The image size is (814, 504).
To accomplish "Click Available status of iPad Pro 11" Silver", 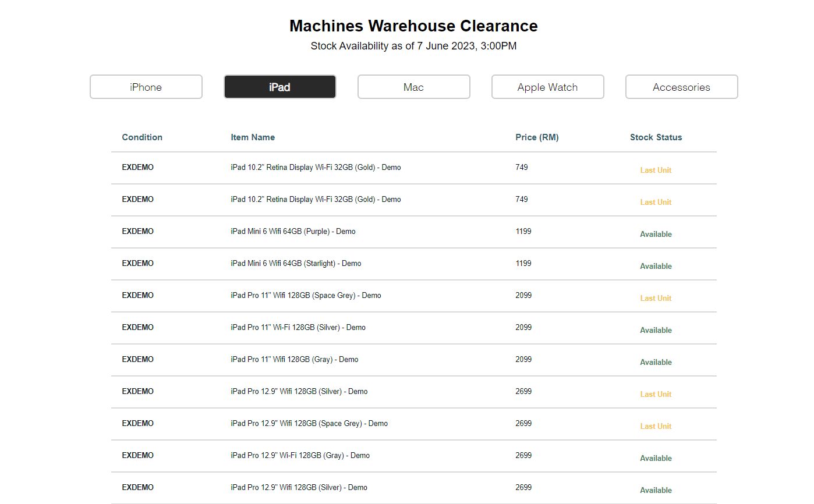I will pyautogui.click(x=656, y=330).
